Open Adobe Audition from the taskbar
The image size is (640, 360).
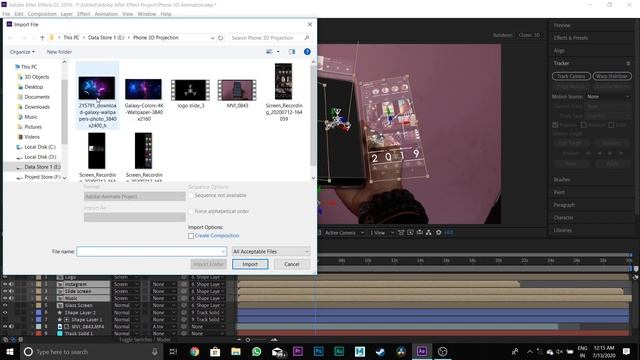(339, 351)
